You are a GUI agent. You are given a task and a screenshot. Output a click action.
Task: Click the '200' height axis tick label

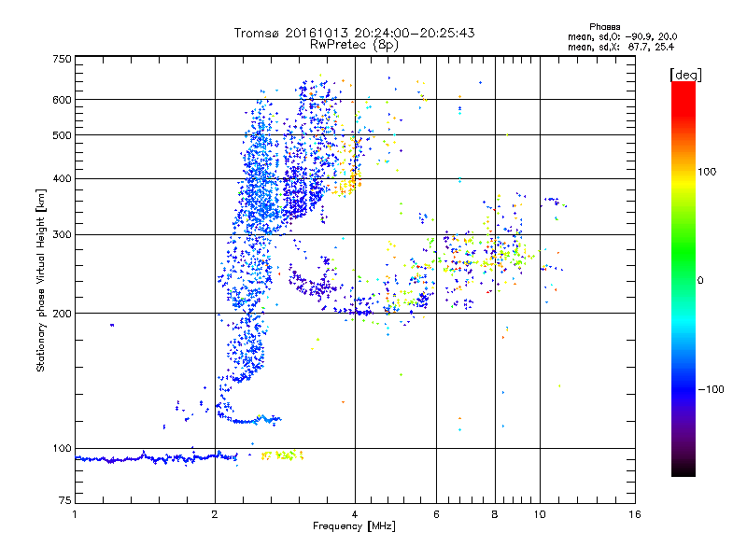62,314
